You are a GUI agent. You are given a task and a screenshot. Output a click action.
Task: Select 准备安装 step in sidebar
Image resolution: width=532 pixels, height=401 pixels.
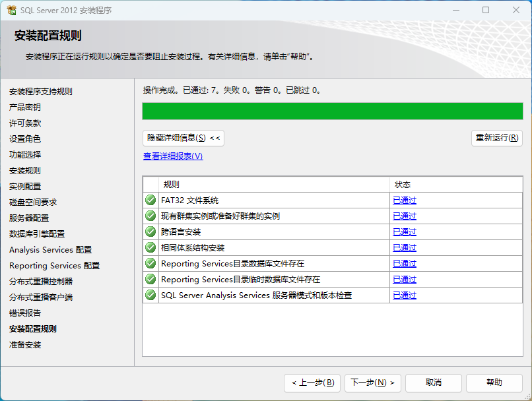pyautogui.click(x=25, y=345)
